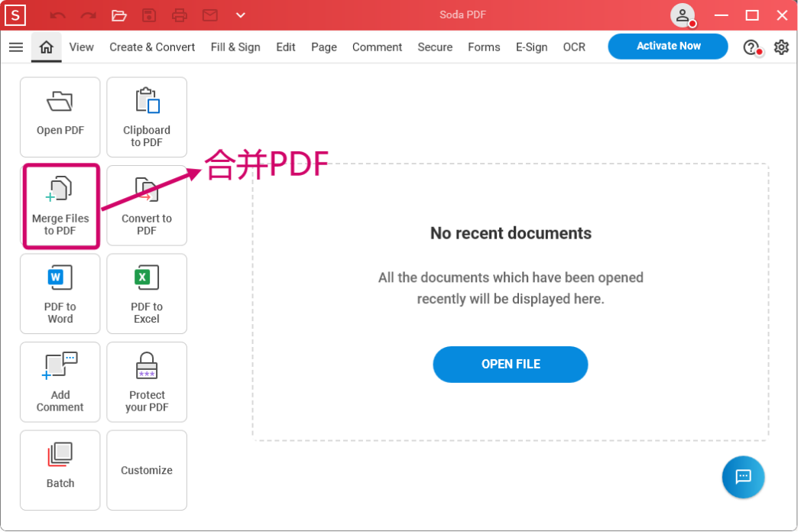Viewport: 801px width, 532px height.
Task: Launch the PDF to Word converter
Action: point(60,294)
